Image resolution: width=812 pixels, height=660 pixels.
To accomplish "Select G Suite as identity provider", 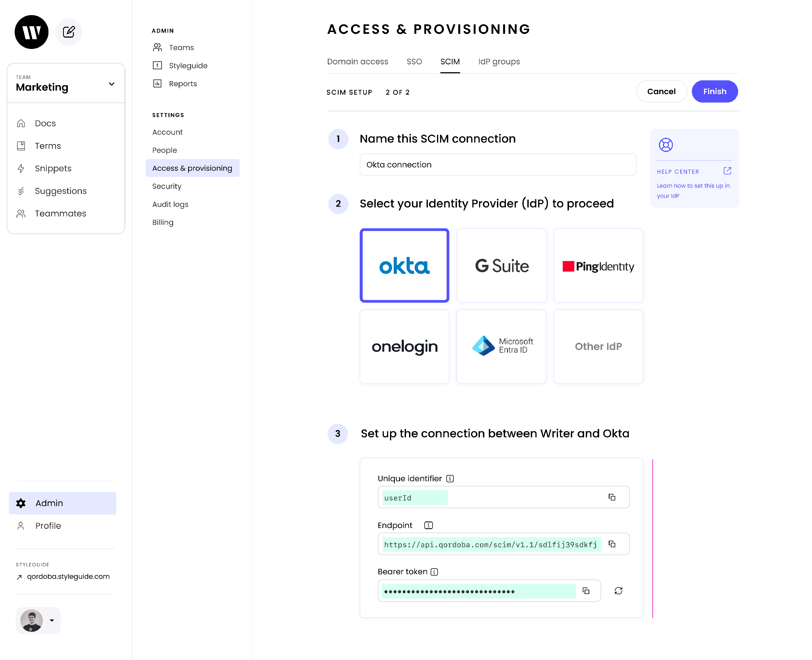I will pos(502,265).
